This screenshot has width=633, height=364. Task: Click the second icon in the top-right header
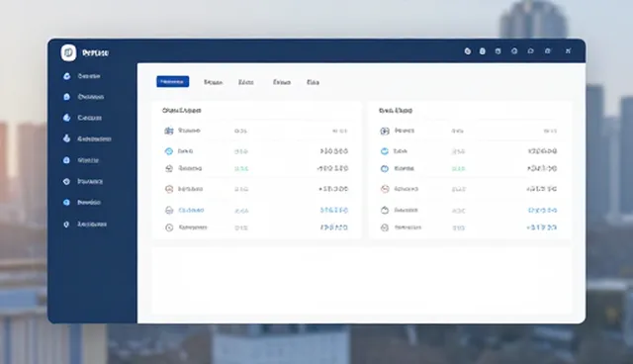coord(483,51)
